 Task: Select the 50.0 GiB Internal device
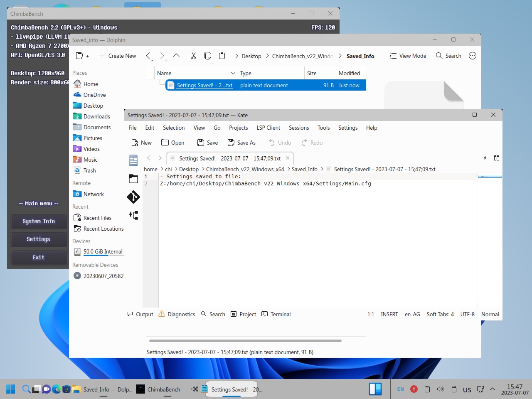point(98,251)
